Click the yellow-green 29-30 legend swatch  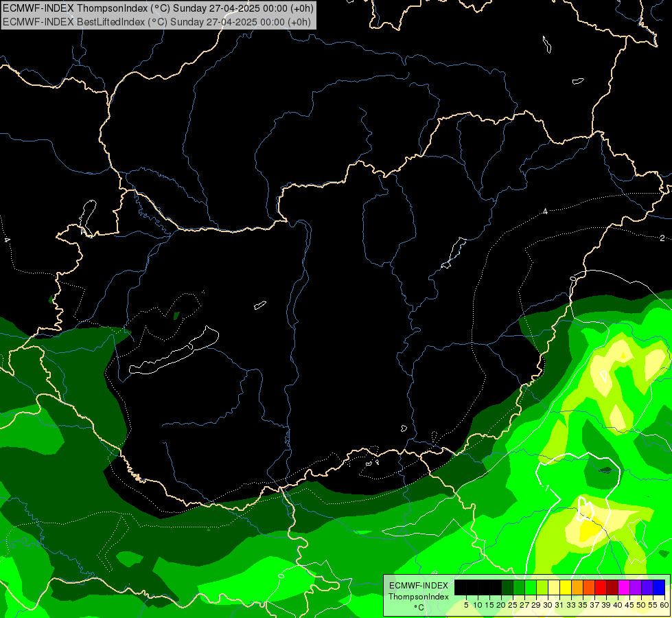coord(542,587)
